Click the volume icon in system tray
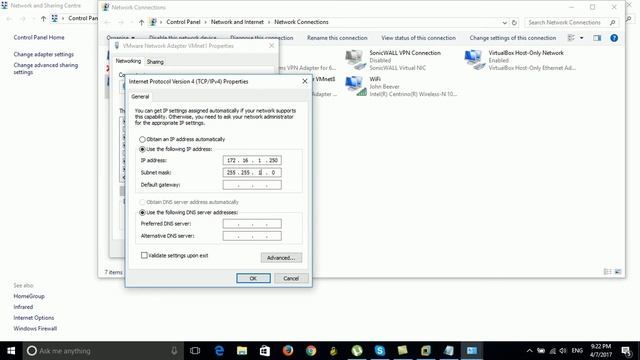 [x=563, y=351]
